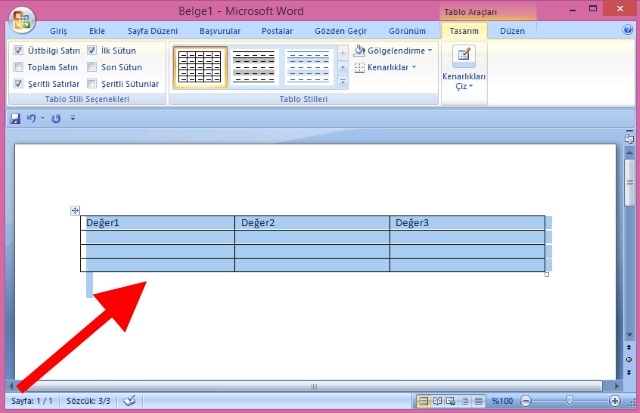Apply the second banded table style
640x413 pixels.
254,67
